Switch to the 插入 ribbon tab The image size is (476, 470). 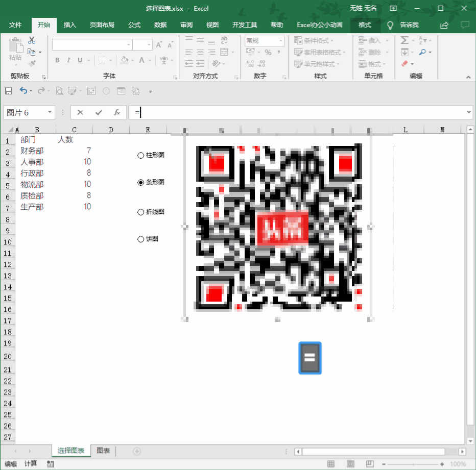(x=70, y=25)
